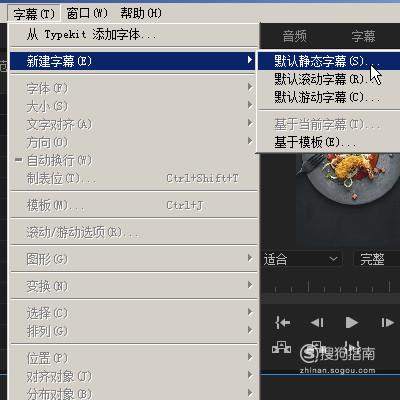Viewport: 400px width, 400px height.
Task: Click the food plate video preview
Action: tap(348, 200)
